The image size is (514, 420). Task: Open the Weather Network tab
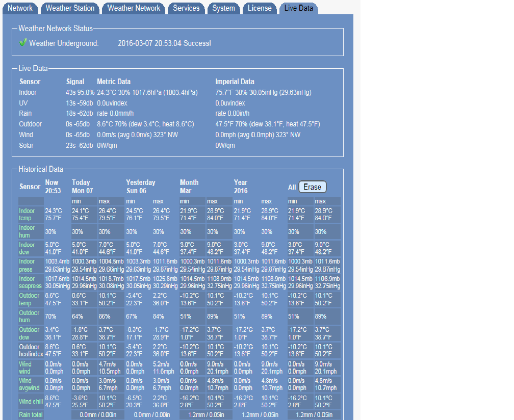(134, 8)
